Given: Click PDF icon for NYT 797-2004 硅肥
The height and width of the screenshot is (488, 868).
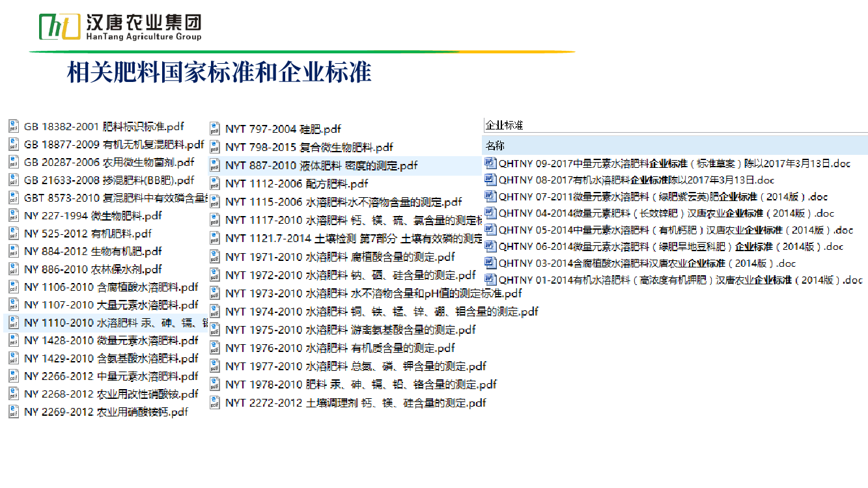Looking at the screenshot, I should coord(215,129).
